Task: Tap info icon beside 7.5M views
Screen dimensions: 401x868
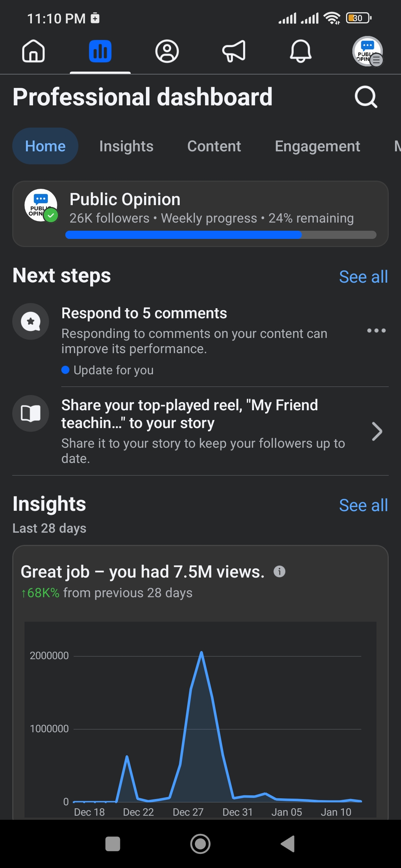Action: tap(280, 572)
